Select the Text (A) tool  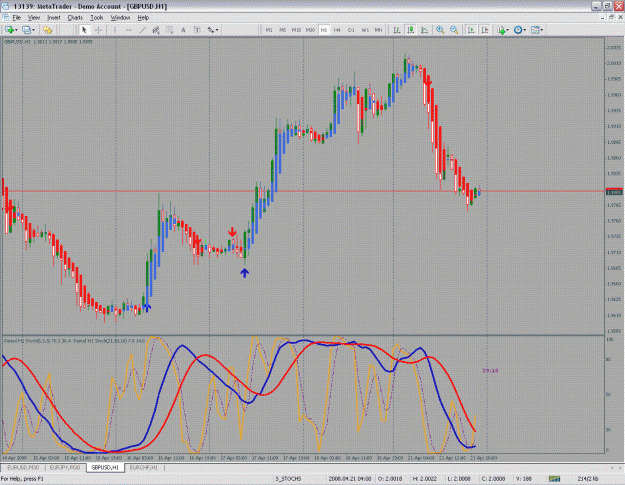pyautogui.click(x=183, y=30)
